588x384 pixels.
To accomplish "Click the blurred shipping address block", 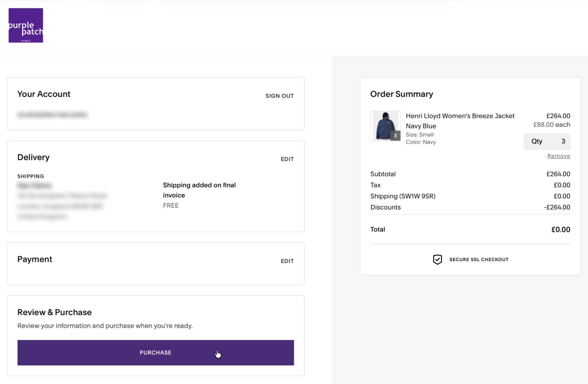I will coord(62,201).
